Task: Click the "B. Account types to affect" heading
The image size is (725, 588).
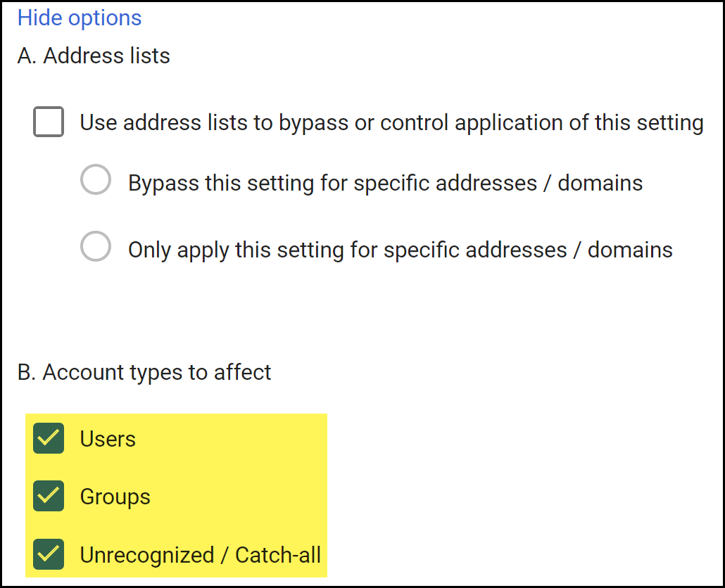Action: point(144,372)
